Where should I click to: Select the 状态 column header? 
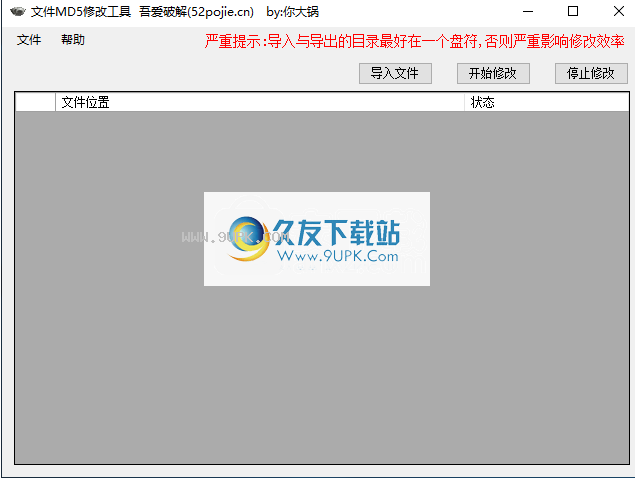pyautogui.click(x=547, y=102)
